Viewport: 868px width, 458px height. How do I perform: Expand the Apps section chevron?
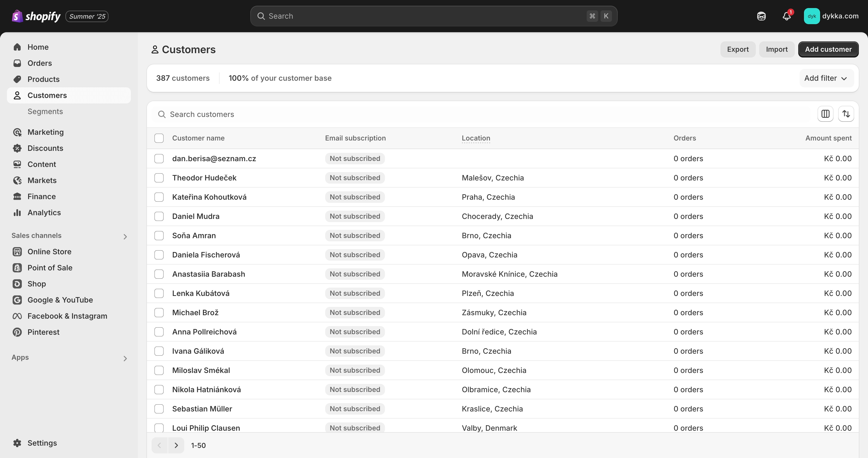125,359
